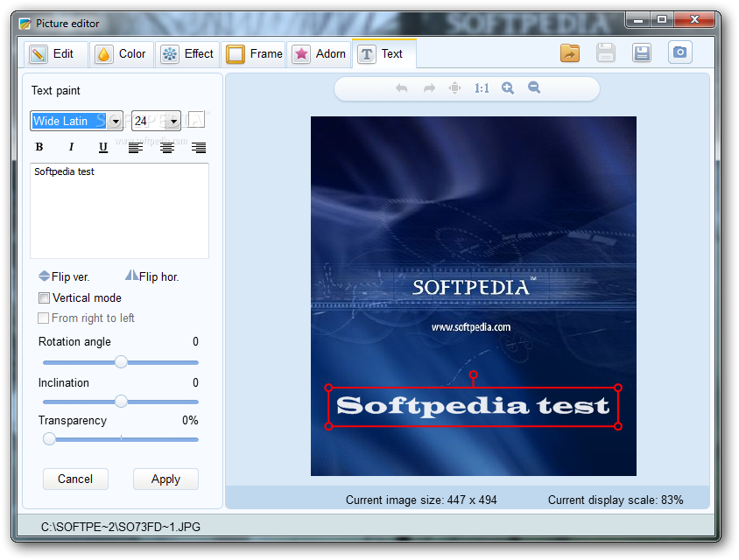Click the Adorn tab star icon
739x560 pixels.
point(301,54)
